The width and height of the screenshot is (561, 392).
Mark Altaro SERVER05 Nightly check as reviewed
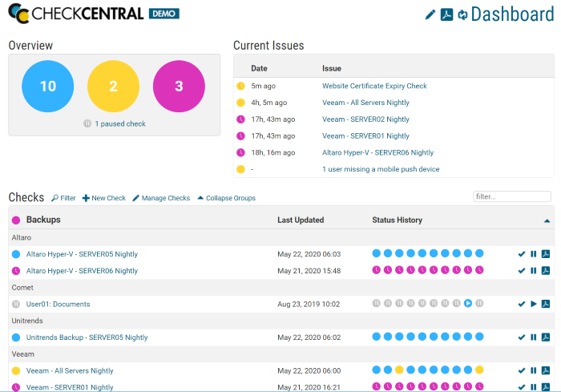(522, 254)
